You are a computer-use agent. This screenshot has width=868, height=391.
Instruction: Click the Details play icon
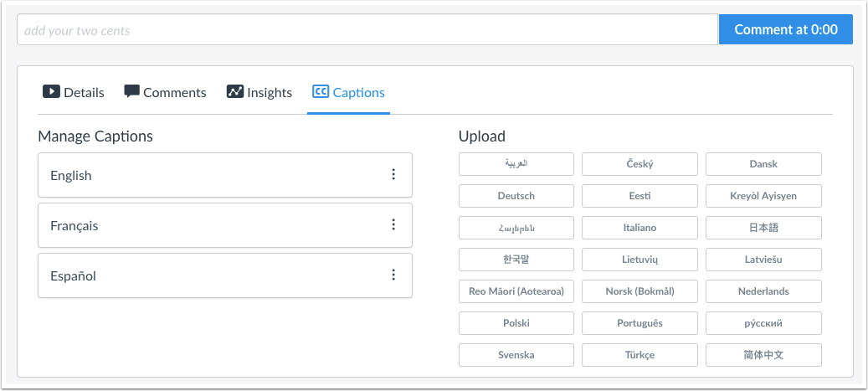click(x=51, y=92)
